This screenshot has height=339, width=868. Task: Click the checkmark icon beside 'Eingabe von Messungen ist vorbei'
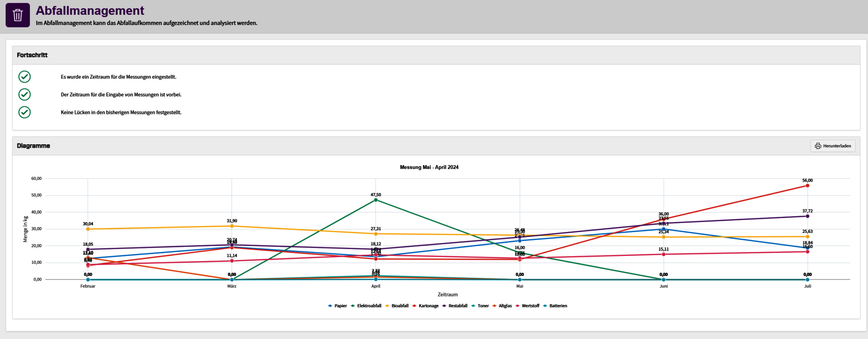25,94
